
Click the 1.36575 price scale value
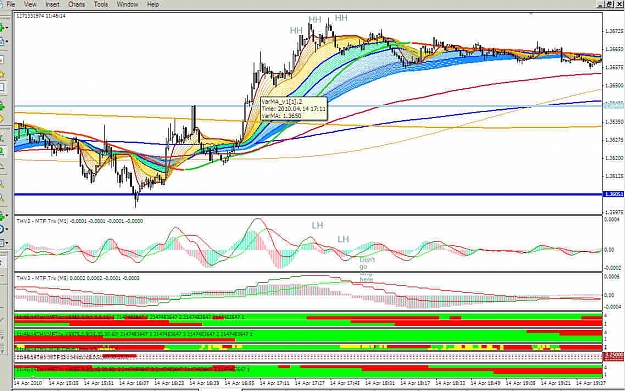pos(614,67)
